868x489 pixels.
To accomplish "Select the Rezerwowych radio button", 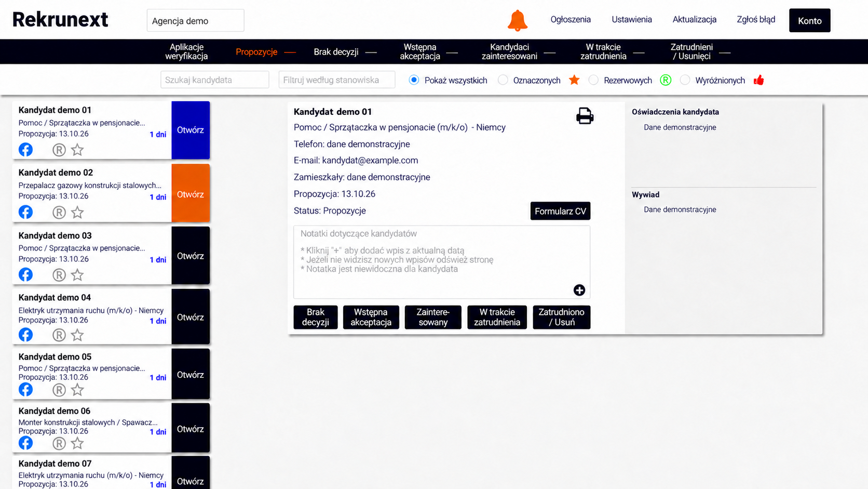I will click(593, 80).
